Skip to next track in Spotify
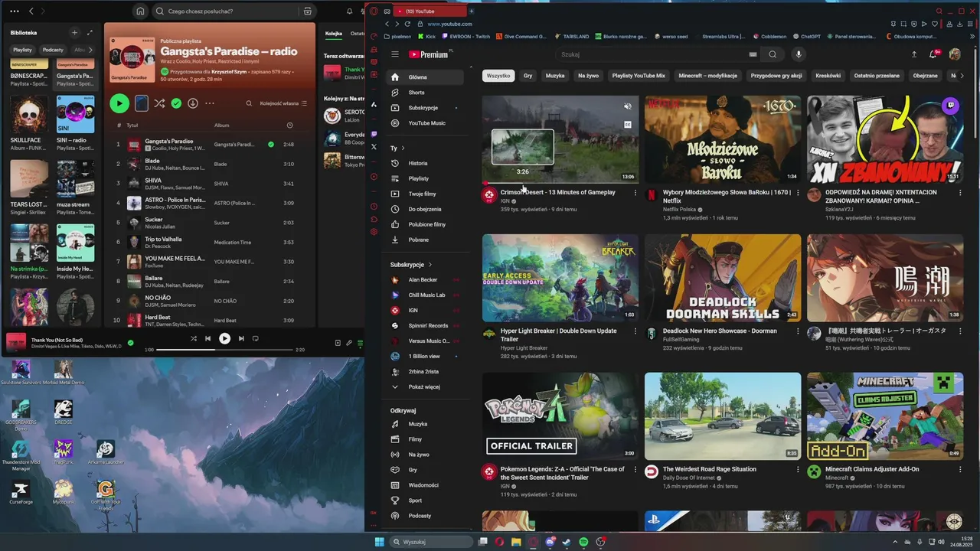The height and width of the screenshot is (551, 980). click(241, 338)
